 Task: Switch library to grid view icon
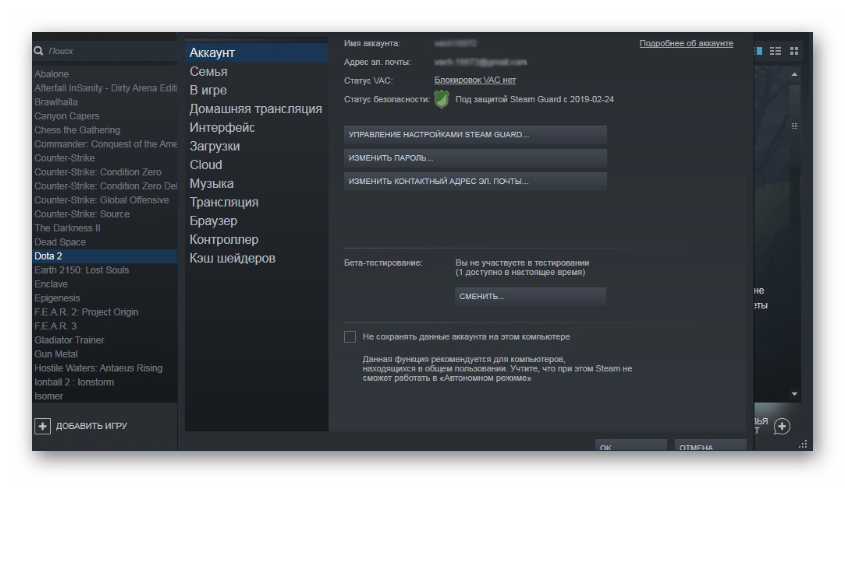click(x=794, y=51)
